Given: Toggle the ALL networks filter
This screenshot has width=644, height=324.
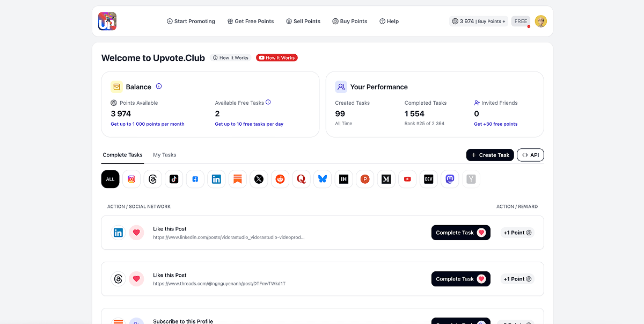Looking at the screenshot, I should [x=110, y=179].
